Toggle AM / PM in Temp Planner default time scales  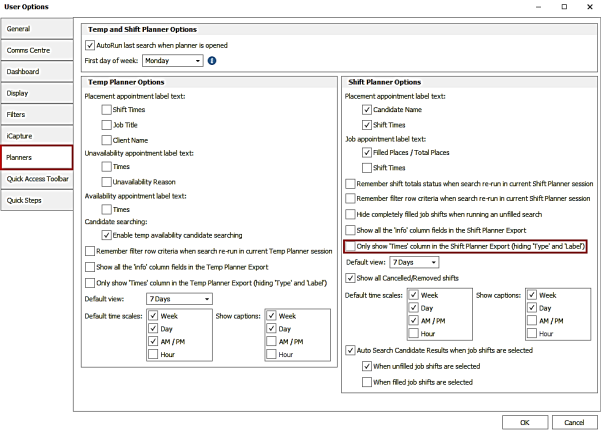click(x=153, y=341)
